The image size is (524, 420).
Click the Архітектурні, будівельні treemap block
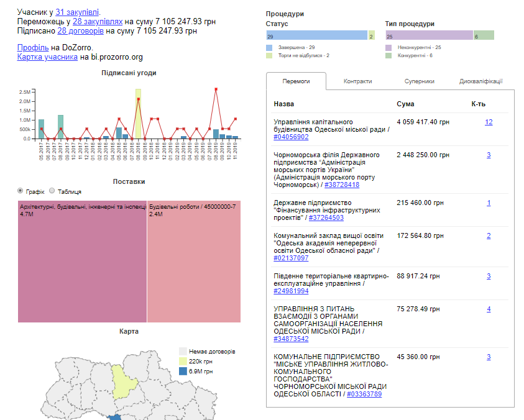click(x=82, y=261)
